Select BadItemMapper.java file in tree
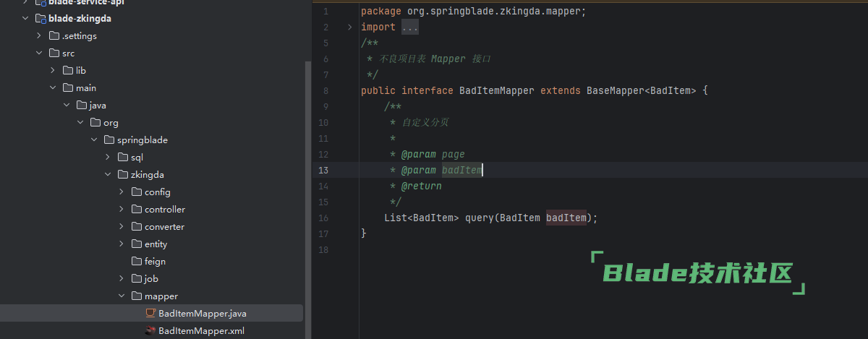Image resolution: width=868 pixels, height=339 pixels. (x=202, y=314)
